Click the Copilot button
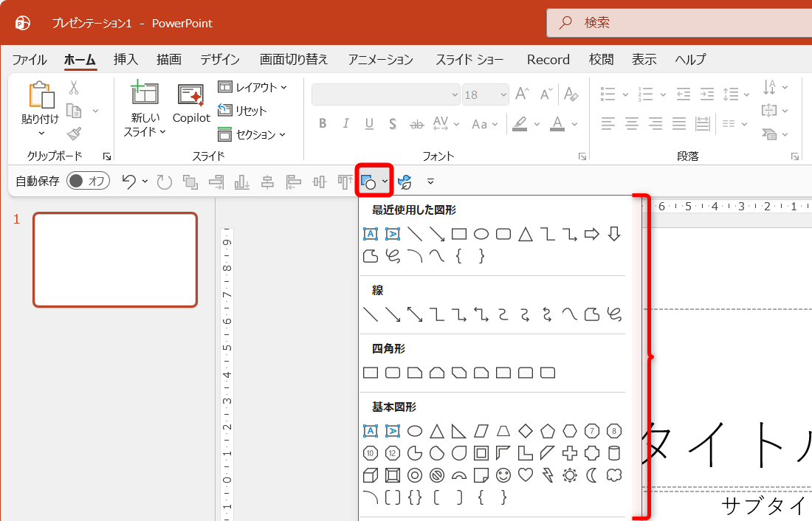The height and width of the screenshot is (521, 812). coord(190,105)
